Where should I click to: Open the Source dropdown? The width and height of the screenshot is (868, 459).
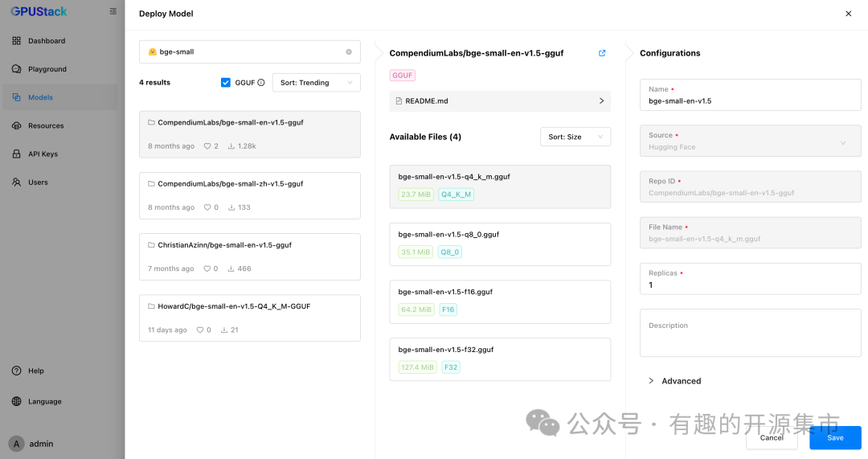click(750, 141)
